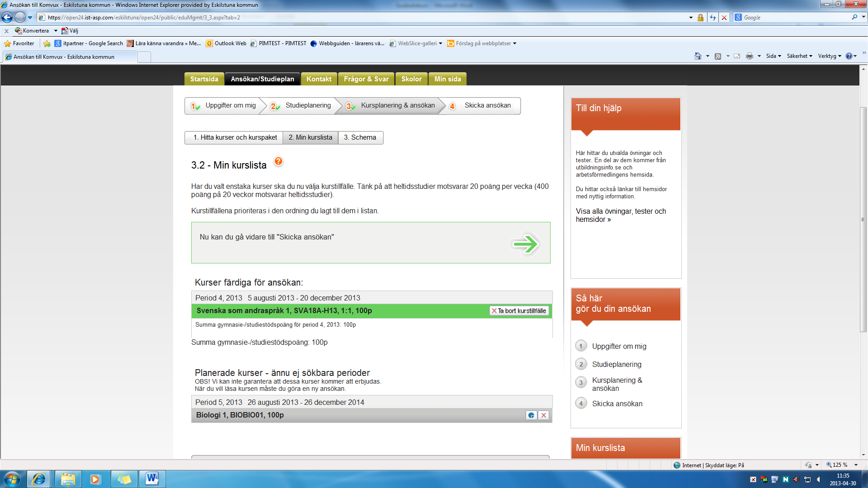Open the recent pages dropdown arrow
The height and width of the screenshot is (488, 868).
tap(30, 18)
